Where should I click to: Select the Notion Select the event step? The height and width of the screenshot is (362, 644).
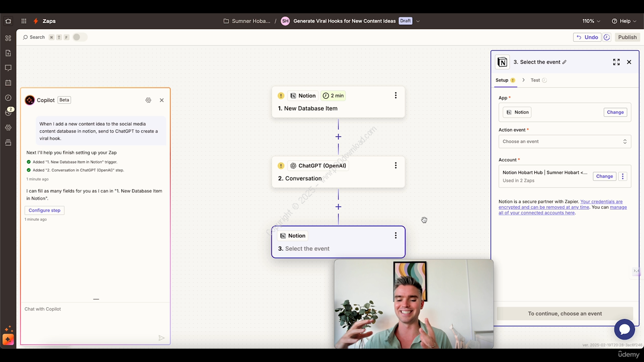pyautogui.click(x=338, y=242)
